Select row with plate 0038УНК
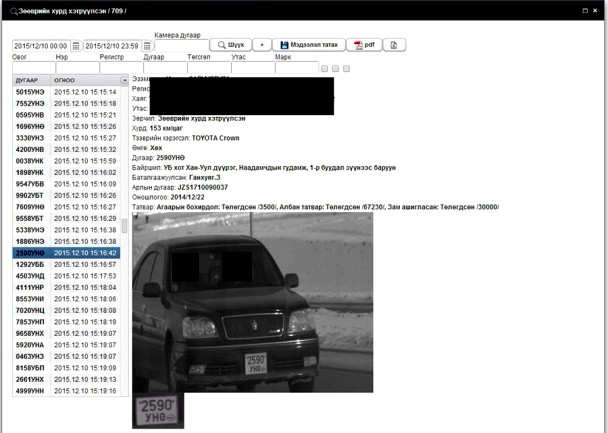Viewport: 608px width, 433px height. click(x=66, y=161)
